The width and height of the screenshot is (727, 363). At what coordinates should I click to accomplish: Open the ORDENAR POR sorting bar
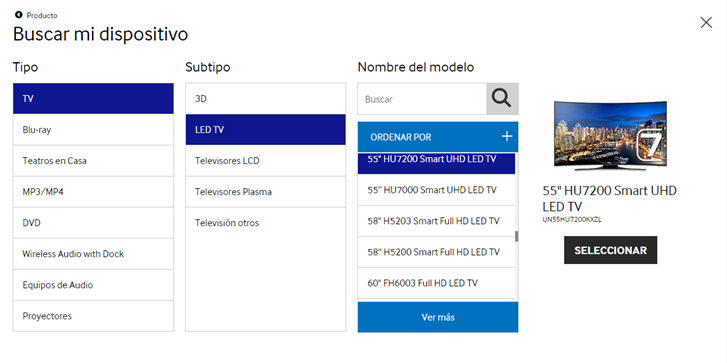click(x=438, y=137)
